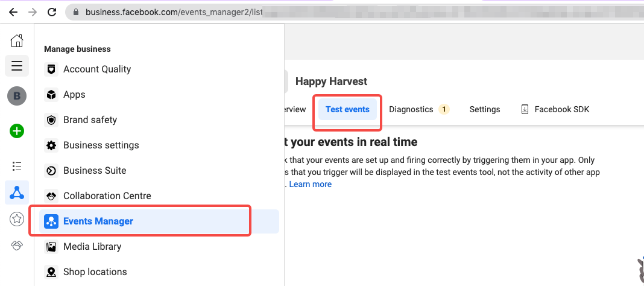Image resolution: width=644 pixels, height=286 pixels.
Task: Toggle the hamburger menu icon
Action: click(x=17, y=66)
